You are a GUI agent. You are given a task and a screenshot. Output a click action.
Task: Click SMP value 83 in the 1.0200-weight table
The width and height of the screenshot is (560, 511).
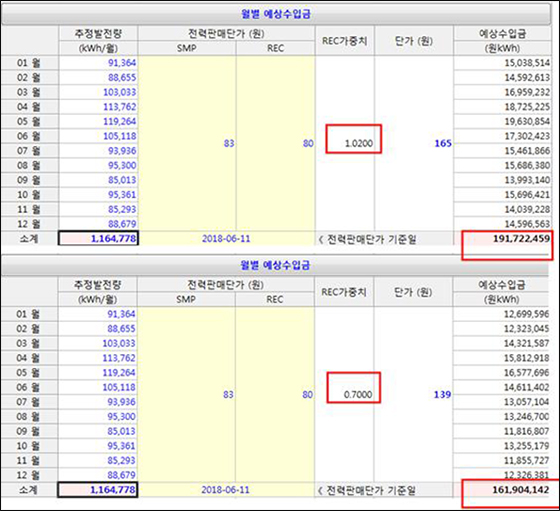pyautogui.click(x=229, y=144)
